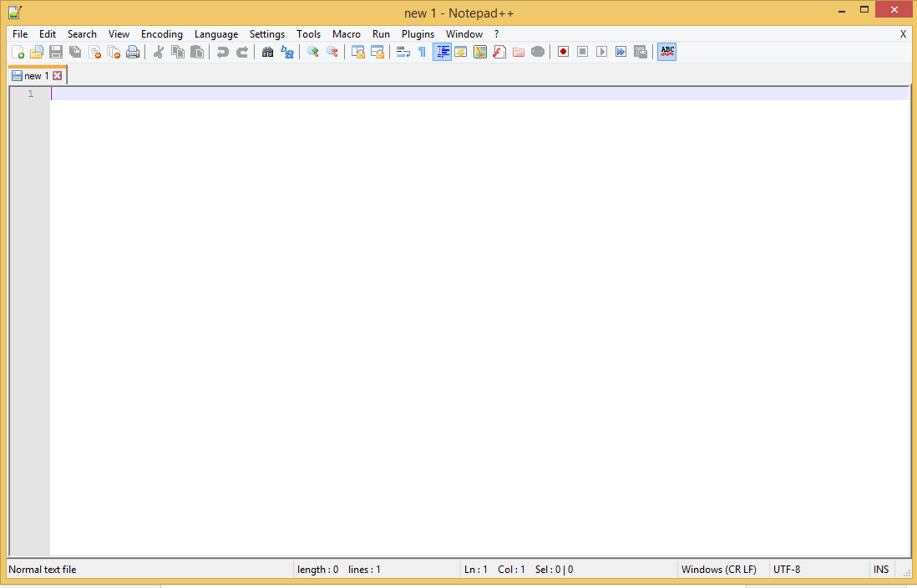Open the Print toolbar icon
Image resolution: width=917 pixels, height=588 pixels.
pyautogui.click(x=133, y=51)
